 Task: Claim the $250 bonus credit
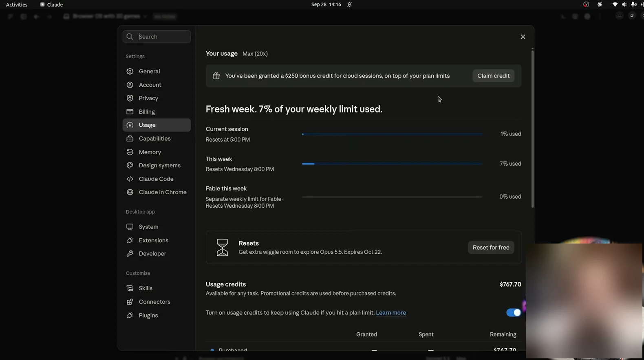coord(493,76)
